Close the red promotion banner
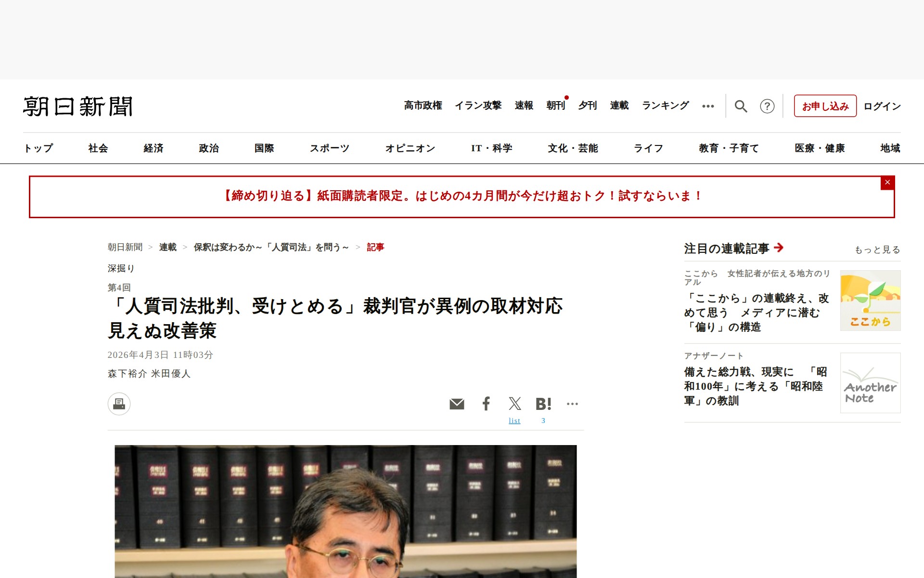The image size is (924, 578). coord(887,183)
